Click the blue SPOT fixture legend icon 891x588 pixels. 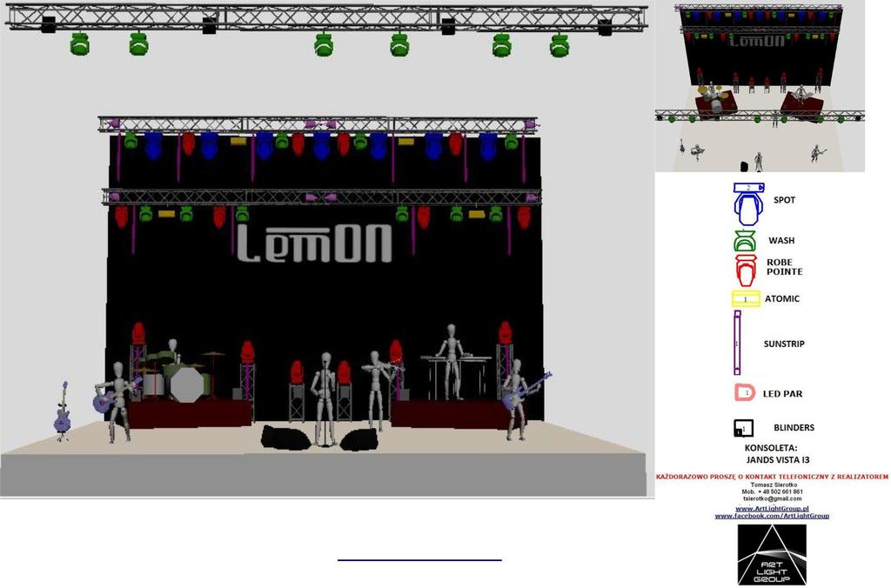747,204
